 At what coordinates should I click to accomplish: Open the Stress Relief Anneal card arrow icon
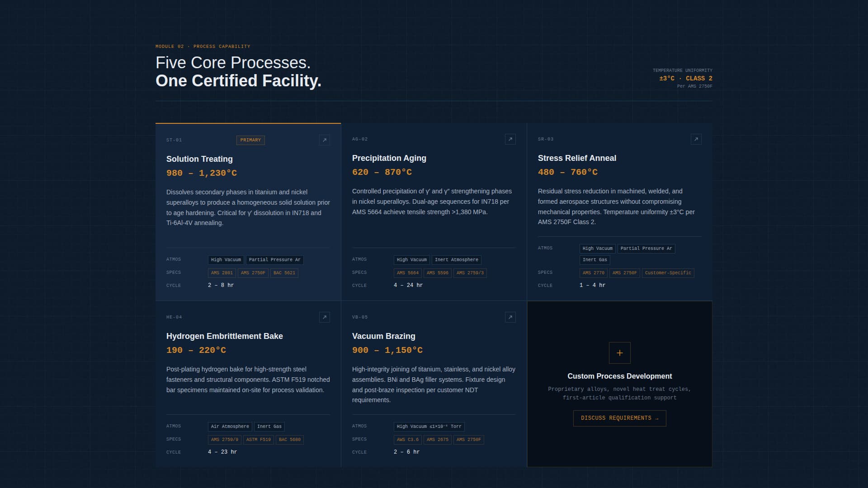tap(696, 140)
